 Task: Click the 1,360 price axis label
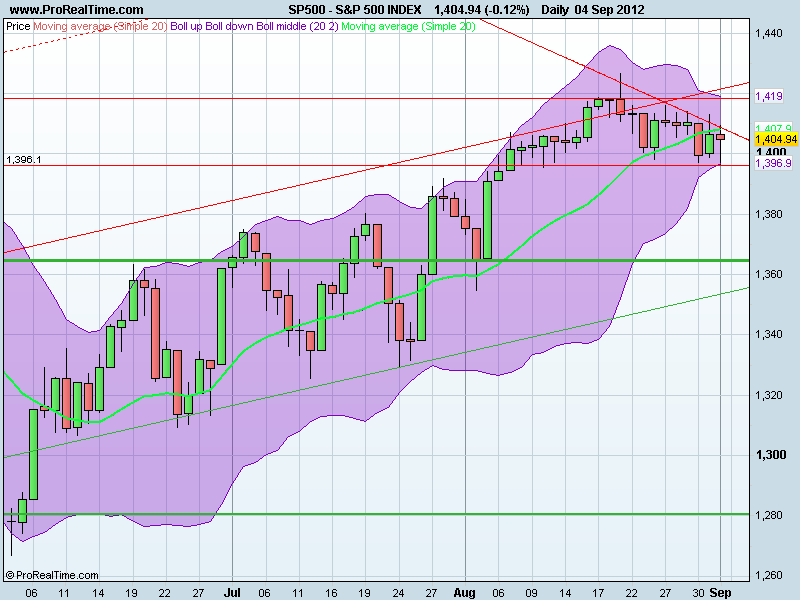[x=768, y=274]
